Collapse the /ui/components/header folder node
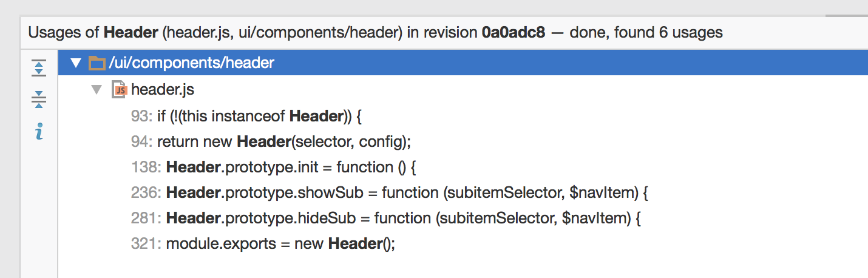This screenshot has height=278, width=868. [x=76, y=63]
